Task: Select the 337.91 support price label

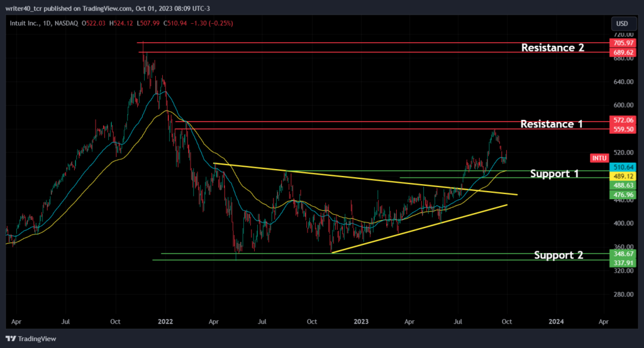Action: tap(623, 263)
